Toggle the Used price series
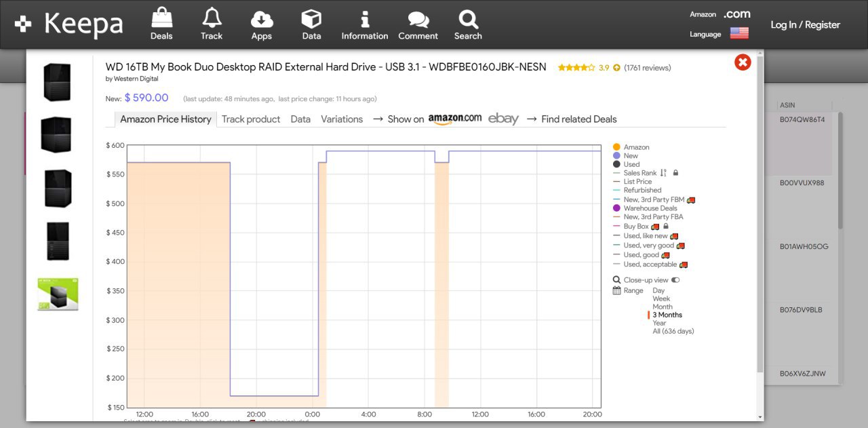868x428 pixels. point(626,164)
